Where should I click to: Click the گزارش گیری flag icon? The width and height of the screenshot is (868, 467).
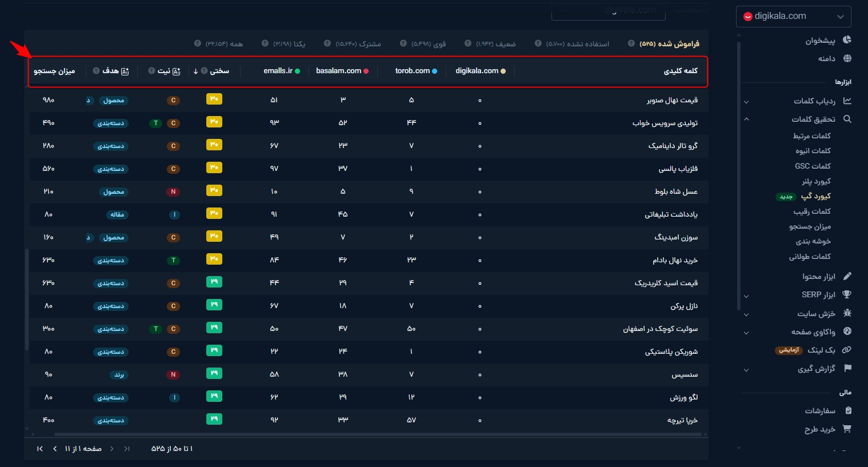coord(847,368)
